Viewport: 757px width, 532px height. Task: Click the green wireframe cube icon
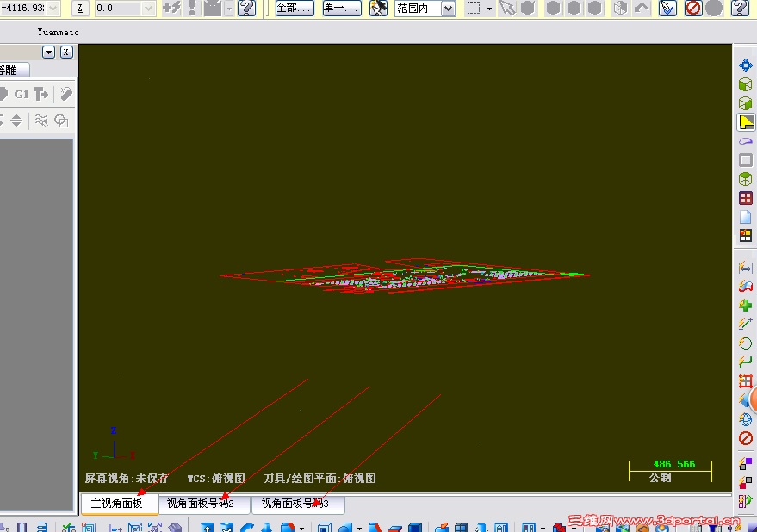pos(746,179)
